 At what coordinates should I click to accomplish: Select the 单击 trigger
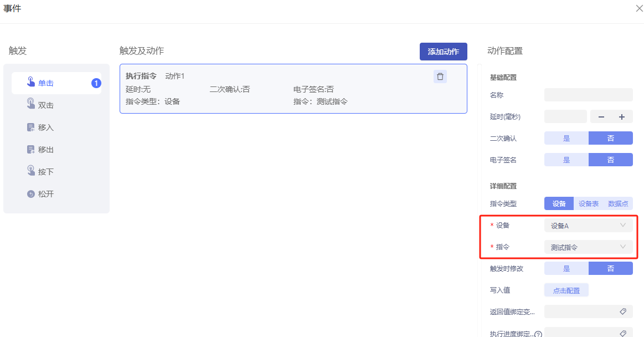coord(56,83)
